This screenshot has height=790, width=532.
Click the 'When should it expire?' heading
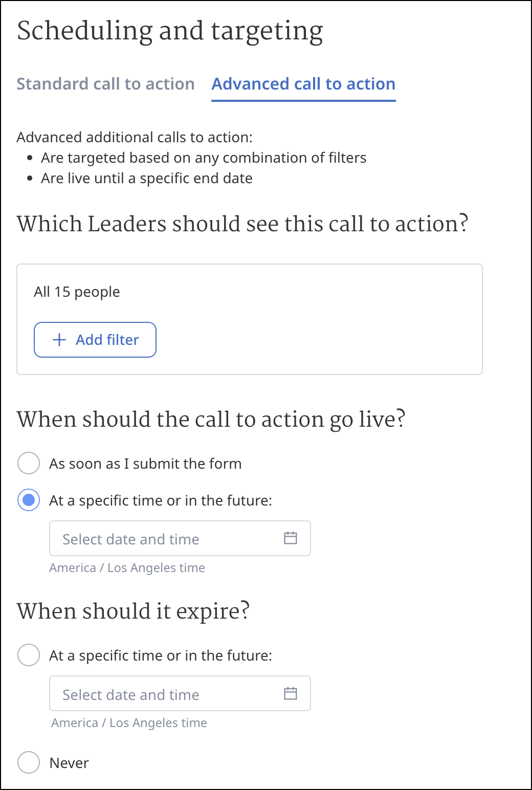(x=133, y=611)
